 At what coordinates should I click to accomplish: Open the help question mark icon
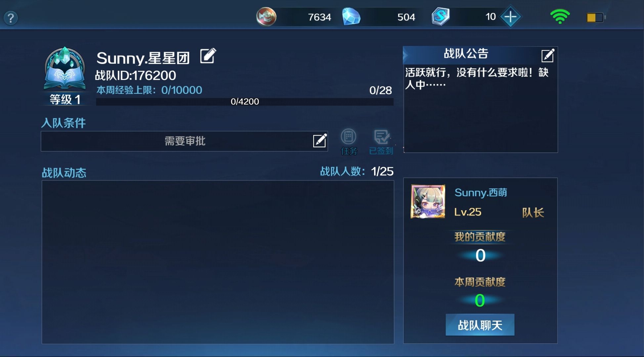point(11,18)
